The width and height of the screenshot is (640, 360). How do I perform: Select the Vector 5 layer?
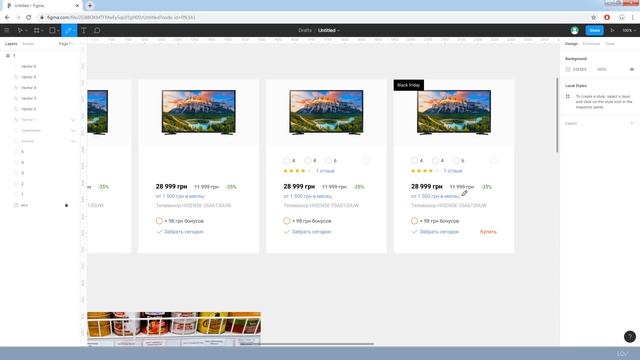coord(29,77)
